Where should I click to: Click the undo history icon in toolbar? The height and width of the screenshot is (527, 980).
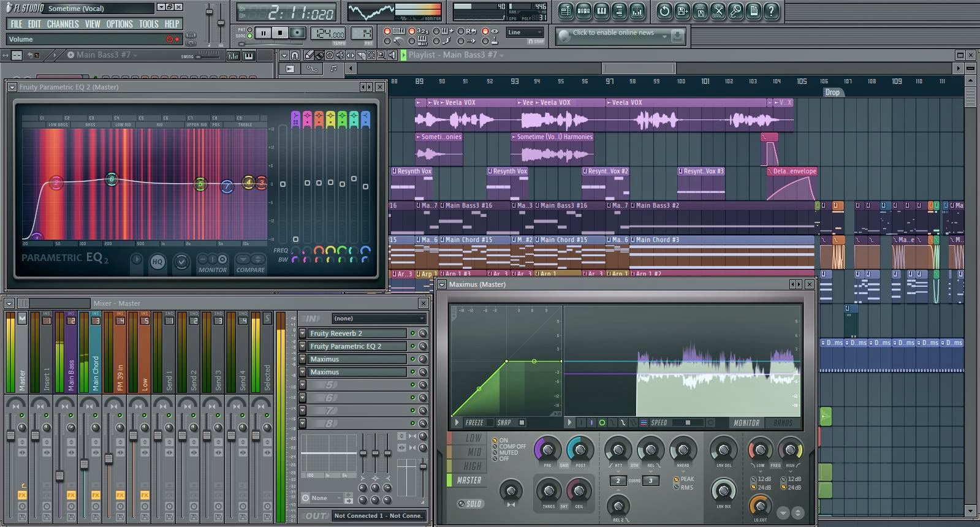tap(664, 10)
